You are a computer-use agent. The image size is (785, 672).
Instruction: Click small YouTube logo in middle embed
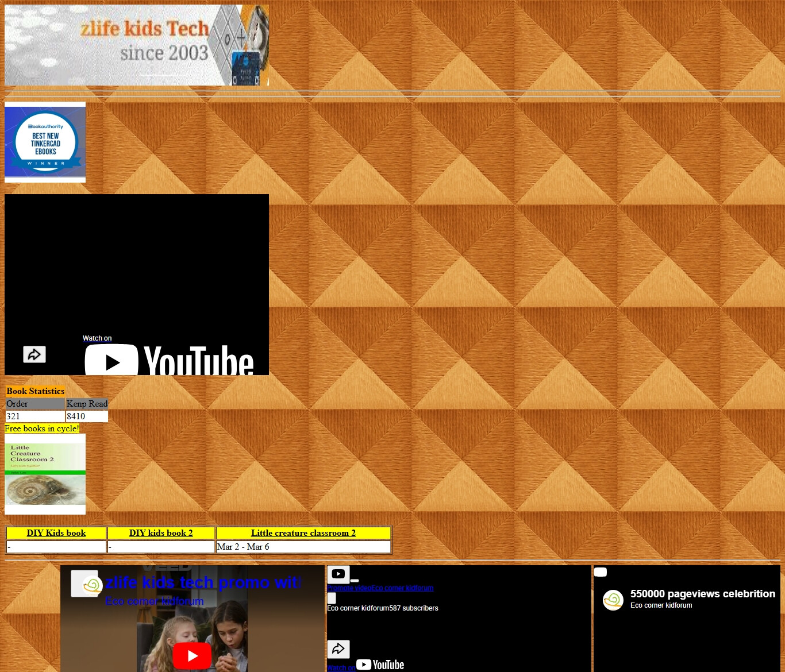(380, 665)
